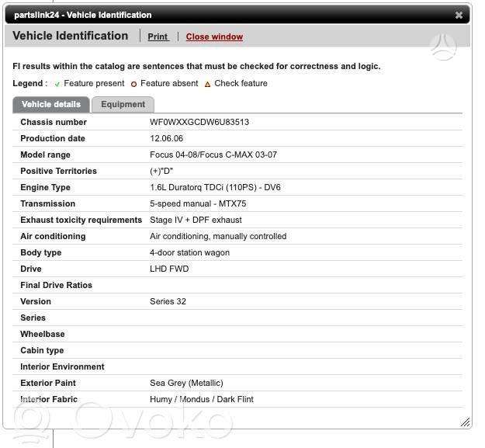The width and height of the screenshot is (485, 448).
Task: Click the Exterior Paint row label
Action: (48, 383)
